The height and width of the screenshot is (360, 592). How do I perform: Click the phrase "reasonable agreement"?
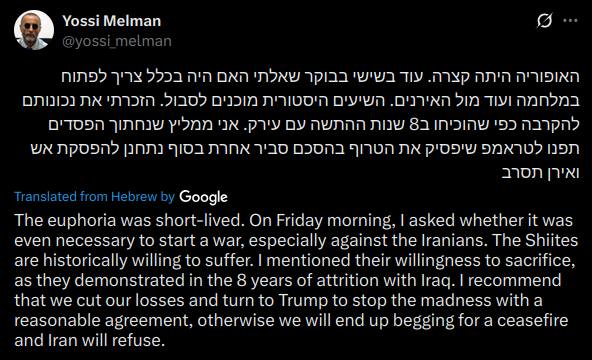click(101, 321)
